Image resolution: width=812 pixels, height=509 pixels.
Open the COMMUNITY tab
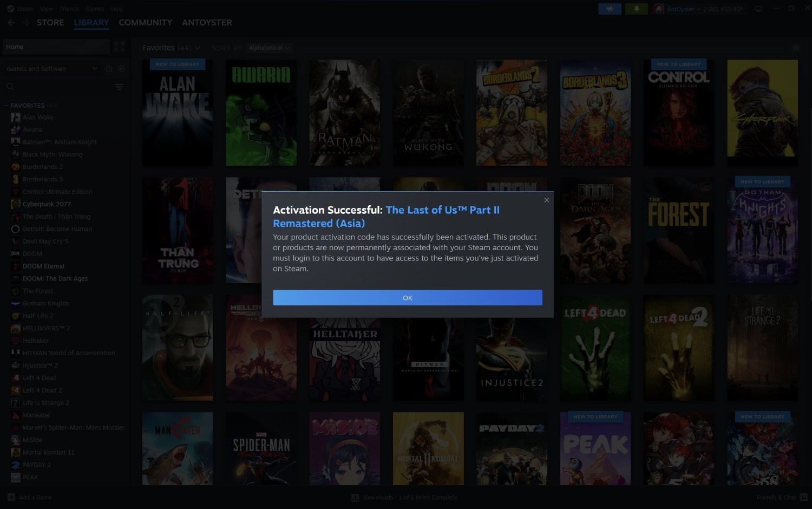pos(145,23)
